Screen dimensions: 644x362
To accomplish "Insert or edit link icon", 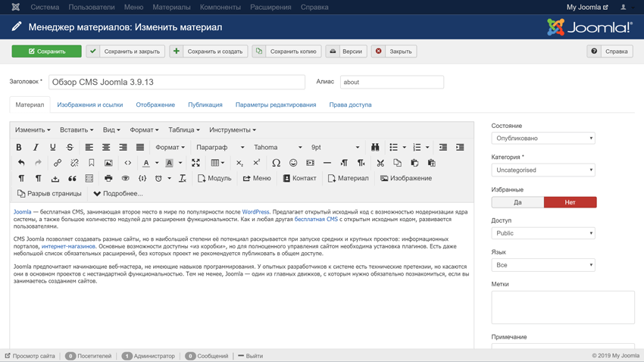I will (58, 163).
